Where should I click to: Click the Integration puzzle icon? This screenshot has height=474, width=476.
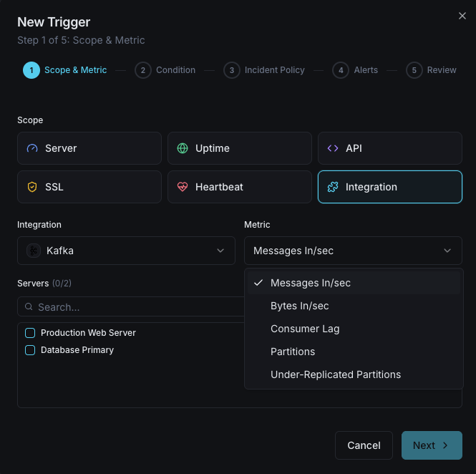333,187
